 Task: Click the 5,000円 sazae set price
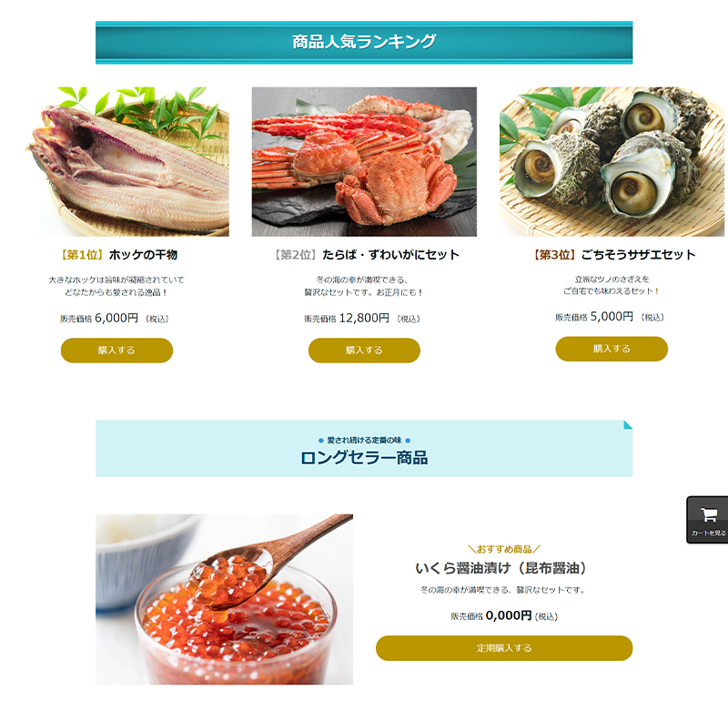(612, 317)
